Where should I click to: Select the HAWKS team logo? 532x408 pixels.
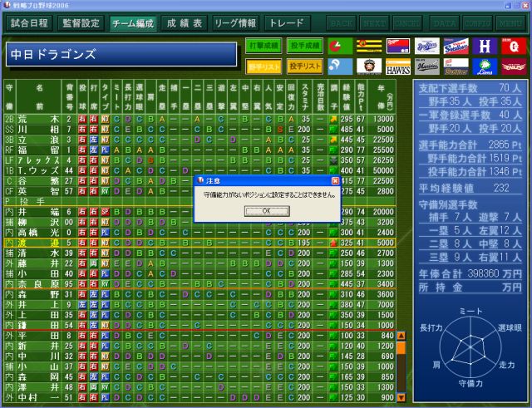tap(397, 66)
